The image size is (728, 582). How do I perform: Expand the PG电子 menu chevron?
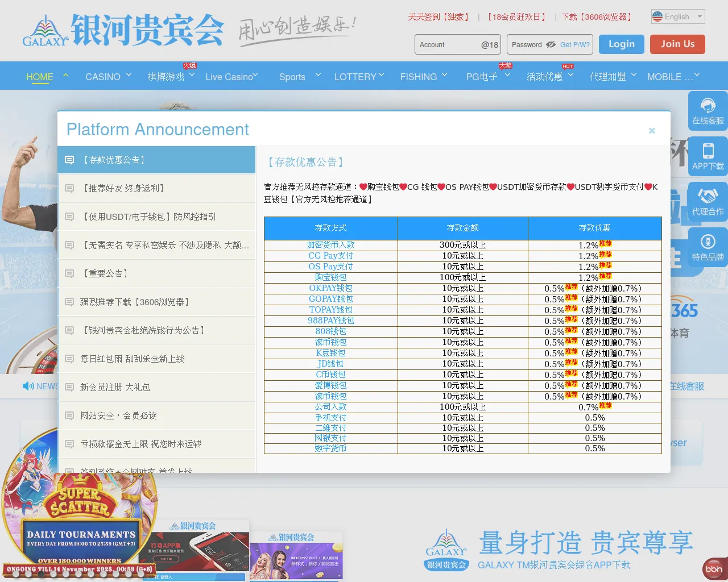507,74
